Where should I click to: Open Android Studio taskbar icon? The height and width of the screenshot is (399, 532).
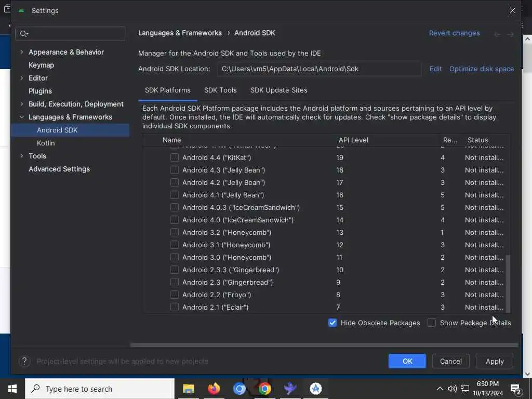coord(315,389)
